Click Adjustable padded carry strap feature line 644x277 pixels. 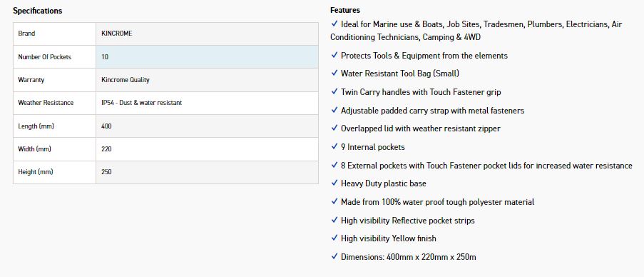pyautogui.click(x=432, y=111)
